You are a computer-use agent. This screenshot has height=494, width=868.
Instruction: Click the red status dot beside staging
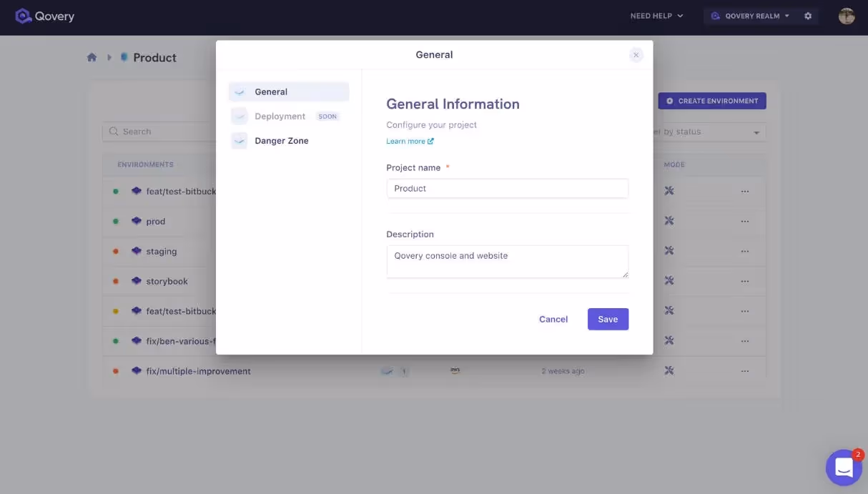tap(114, 251)
